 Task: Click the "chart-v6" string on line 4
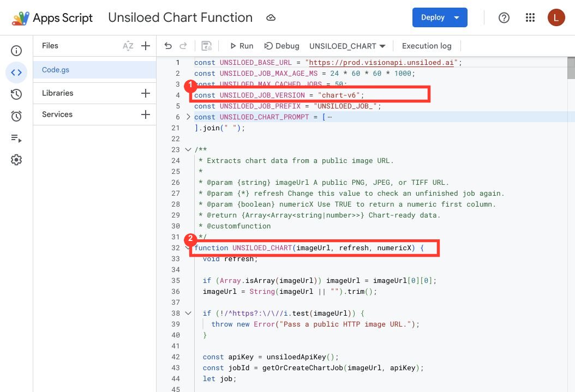[339, 95]
